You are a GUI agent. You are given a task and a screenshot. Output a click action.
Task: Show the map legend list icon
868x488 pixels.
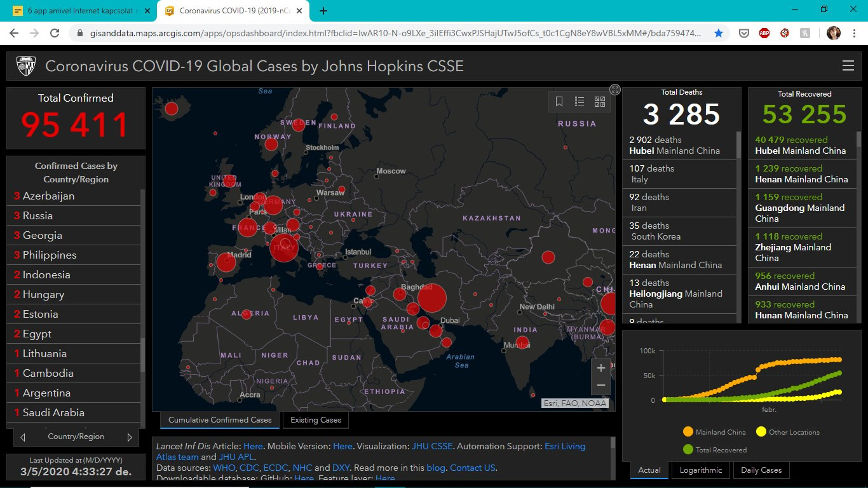pyautogui.click(x=580, y=101)
